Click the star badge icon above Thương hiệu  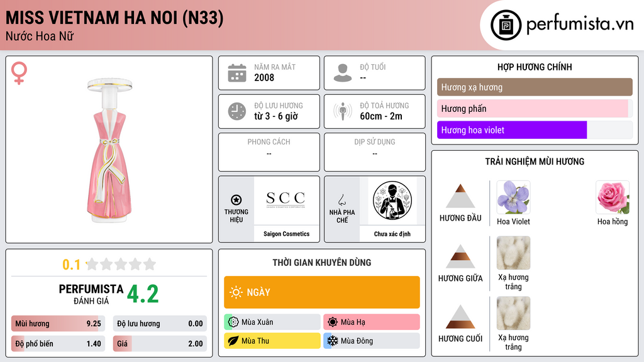pyautogui.click(x=236, y=200)
